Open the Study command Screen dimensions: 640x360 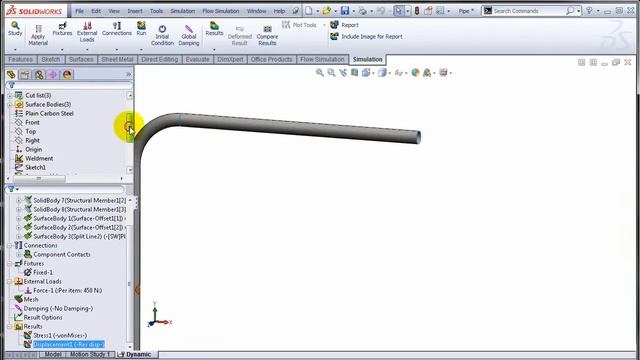(15, 29)
